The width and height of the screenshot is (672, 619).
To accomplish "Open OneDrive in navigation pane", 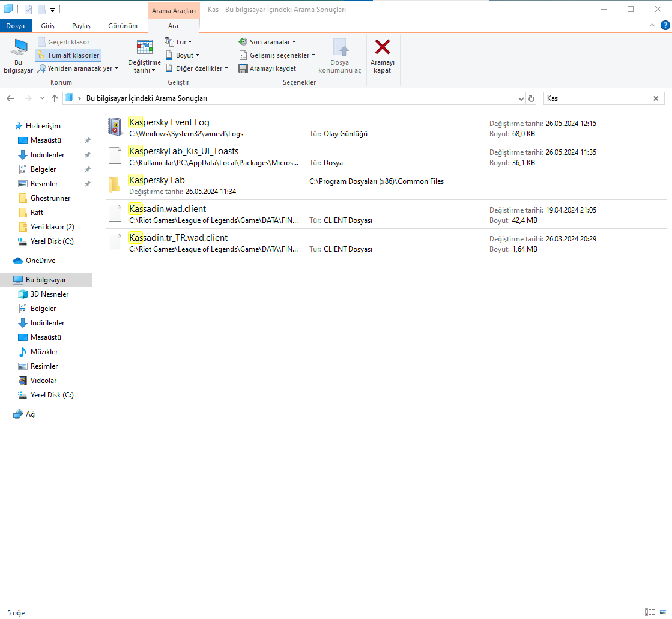I will [40, 261].
